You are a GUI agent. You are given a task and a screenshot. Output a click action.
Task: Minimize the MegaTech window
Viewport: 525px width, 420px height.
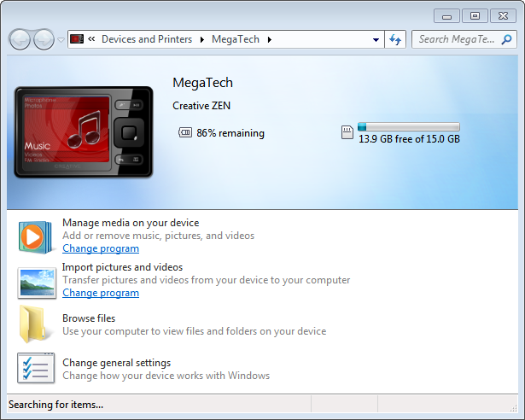(447, 16)
